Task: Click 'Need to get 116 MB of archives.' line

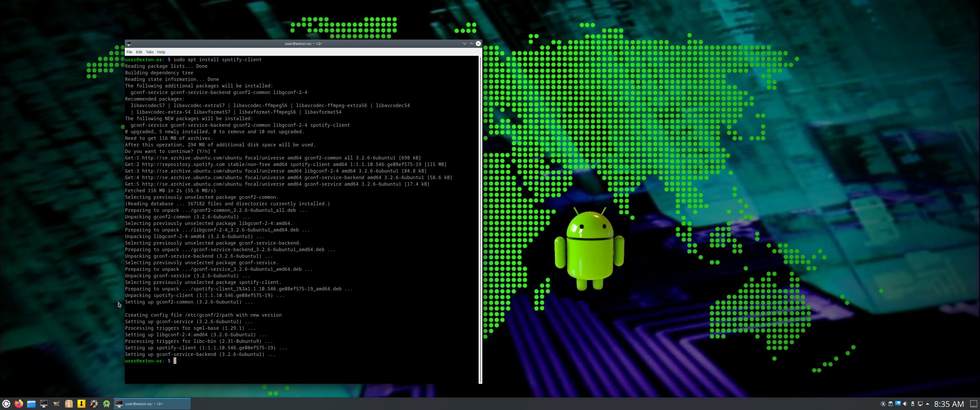Action: pos(169,138)
